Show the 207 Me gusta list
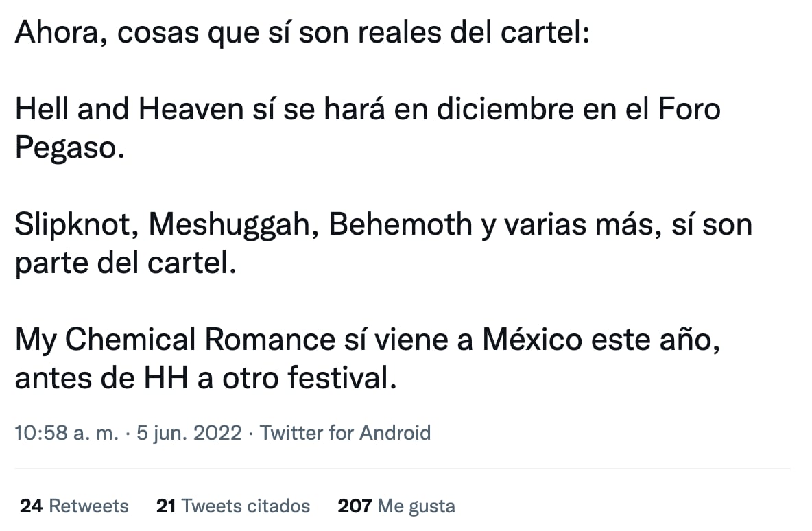The height and width of the screenshot is (531, 812). pos(396,506)
